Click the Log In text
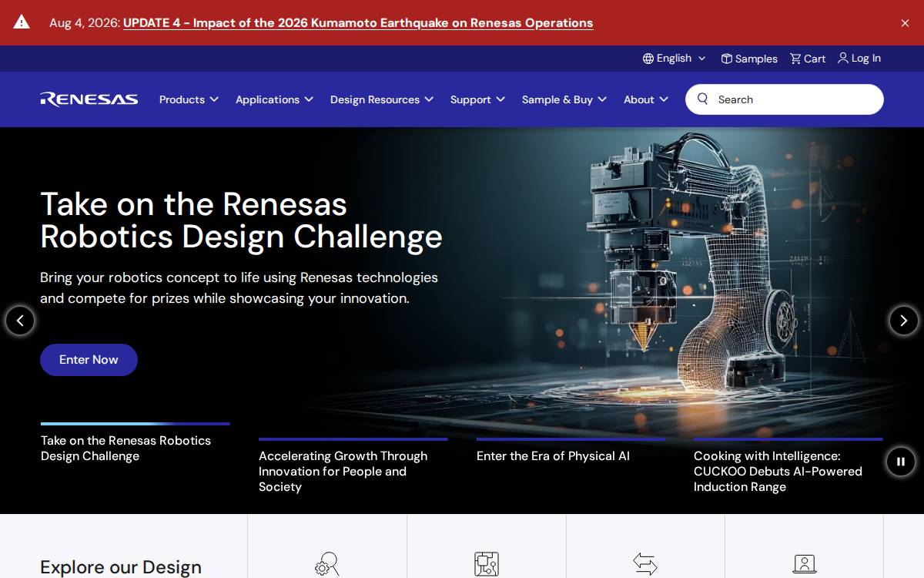This screenshot has width=924, height=578. click(x=866, y=59)
